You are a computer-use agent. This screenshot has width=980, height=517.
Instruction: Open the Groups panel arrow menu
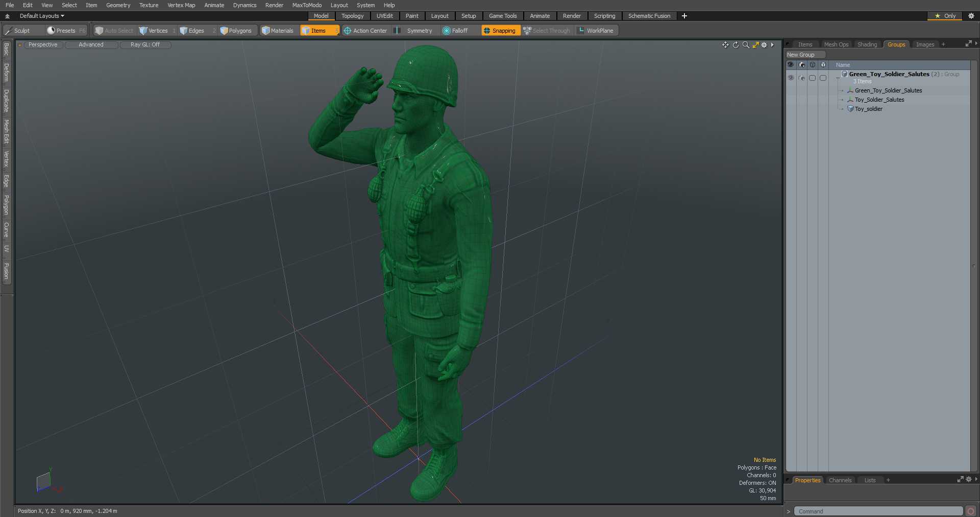point(976,44)
